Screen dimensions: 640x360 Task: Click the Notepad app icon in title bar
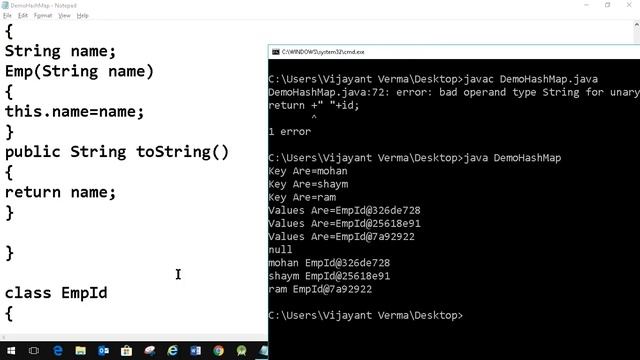click(5, 5)
